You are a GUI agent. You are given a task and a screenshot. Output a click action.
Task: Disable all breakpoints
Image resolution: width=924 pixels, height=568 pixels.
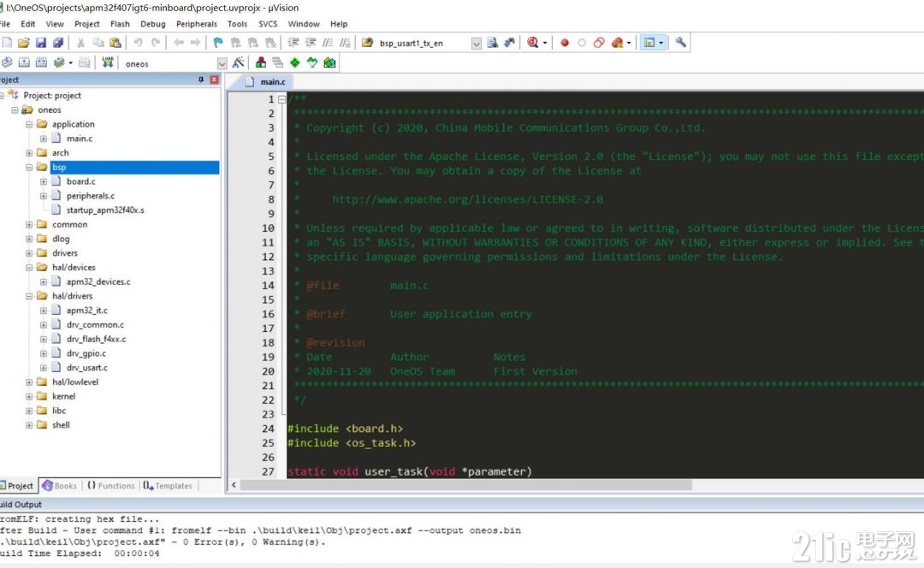click(x=599, y=43)
